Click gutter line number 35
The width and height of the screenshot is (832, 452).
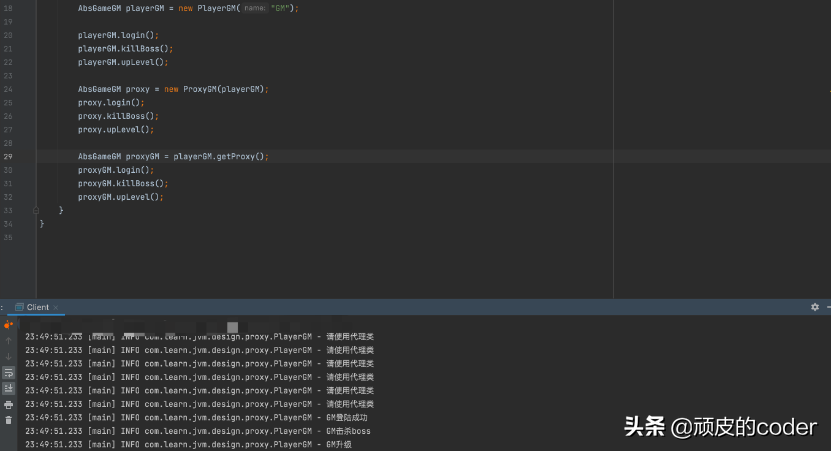tap(8, 237)
